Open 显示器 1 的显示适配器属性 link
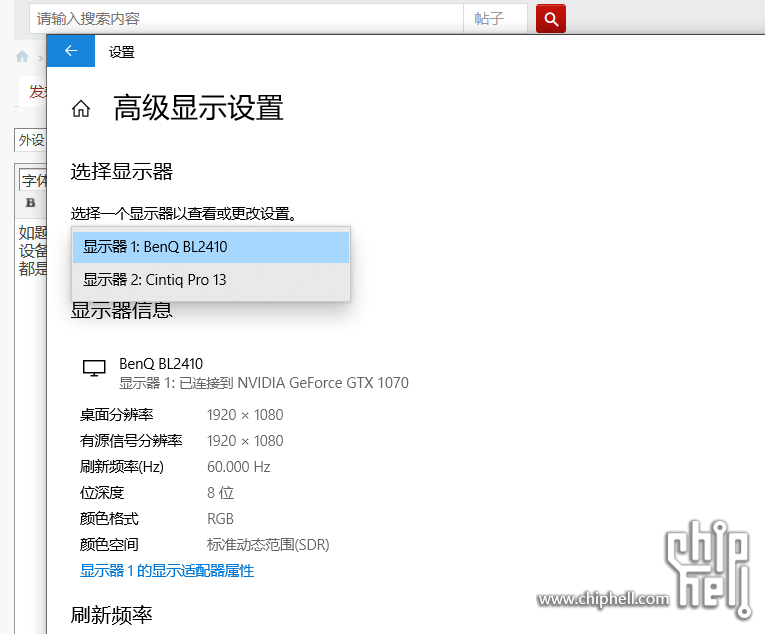The image size is (765, 634). (167, 571)
